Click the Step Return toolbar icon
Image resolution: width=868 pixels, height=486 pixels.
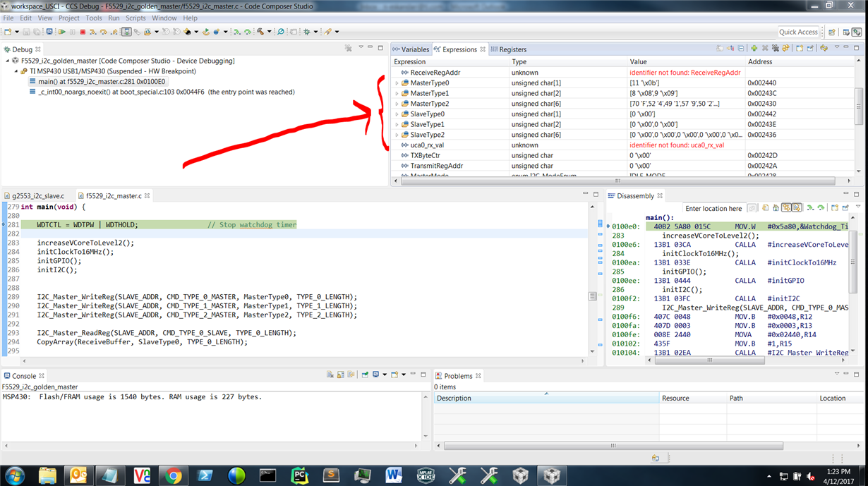click(x=114, y=32)
